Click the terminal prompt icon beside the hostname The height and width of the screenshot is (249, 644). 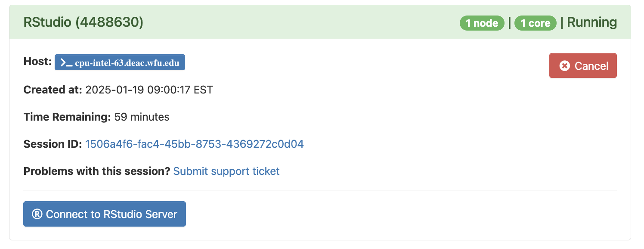click(66, 62)
